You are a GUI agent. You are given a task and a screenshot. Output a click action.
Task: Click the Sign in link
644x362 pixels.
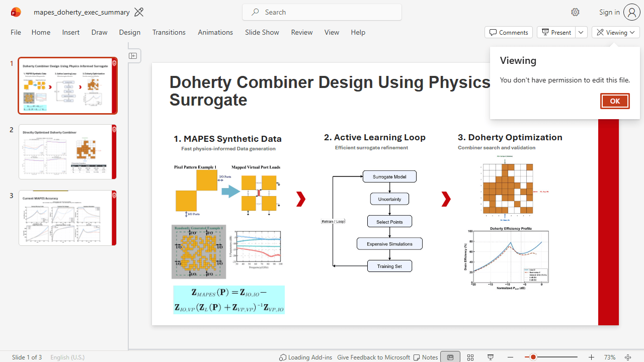point(609,12)
